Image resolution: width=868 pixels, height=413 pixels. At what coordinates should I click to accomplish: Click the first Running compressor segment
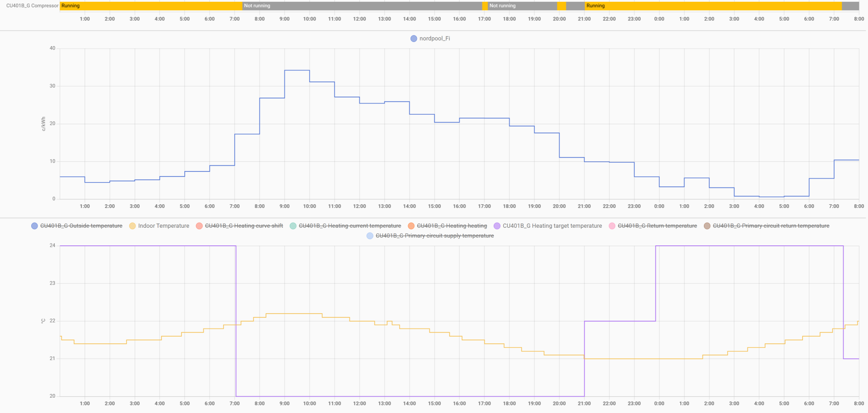tap(151, 6)
